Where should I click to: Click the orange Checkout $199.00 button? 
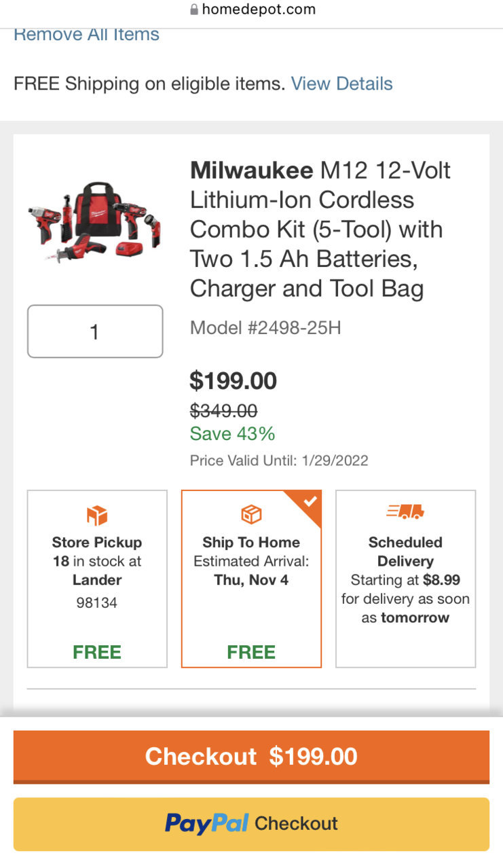[x=251, y=757]
